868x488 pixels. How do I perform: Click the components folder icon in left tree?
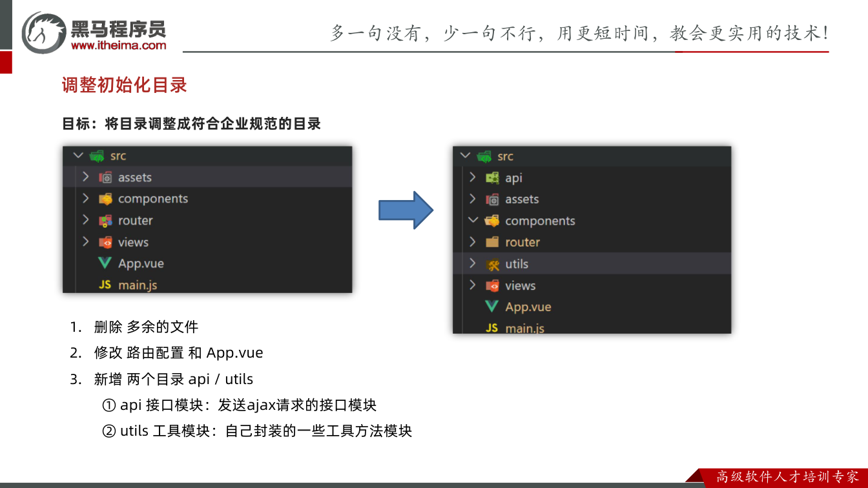[x=105, y=199]
